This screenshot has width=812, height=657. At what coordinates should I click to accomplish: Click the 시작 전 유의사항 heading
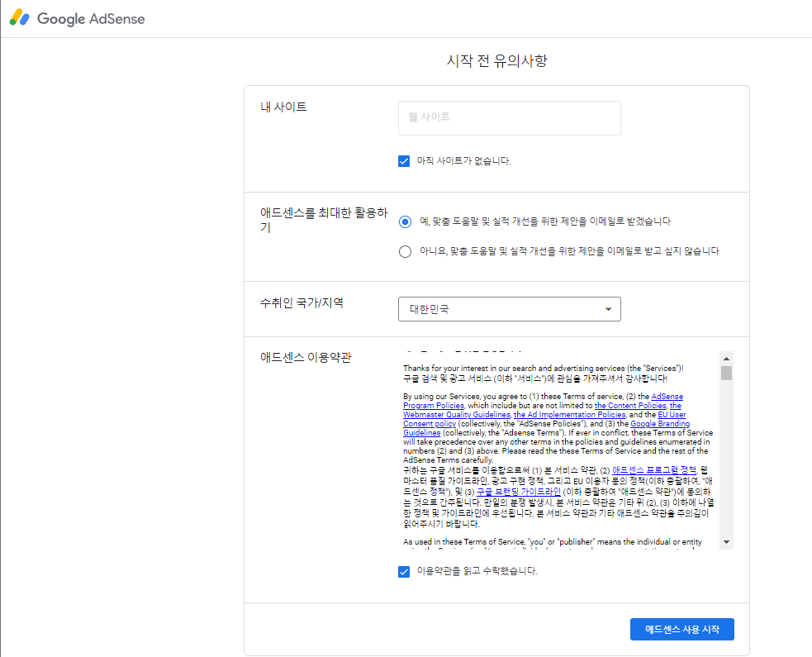pyautogui.click(x=496, y=60)
